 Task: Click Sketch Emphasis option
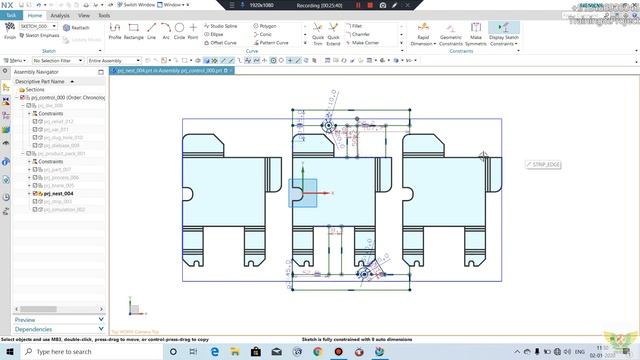[x=39, y=36]
